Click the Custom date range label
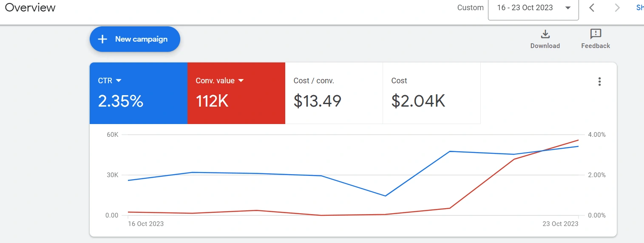The width and height of the screenshot is (644, 243). (x=470, y=8)
